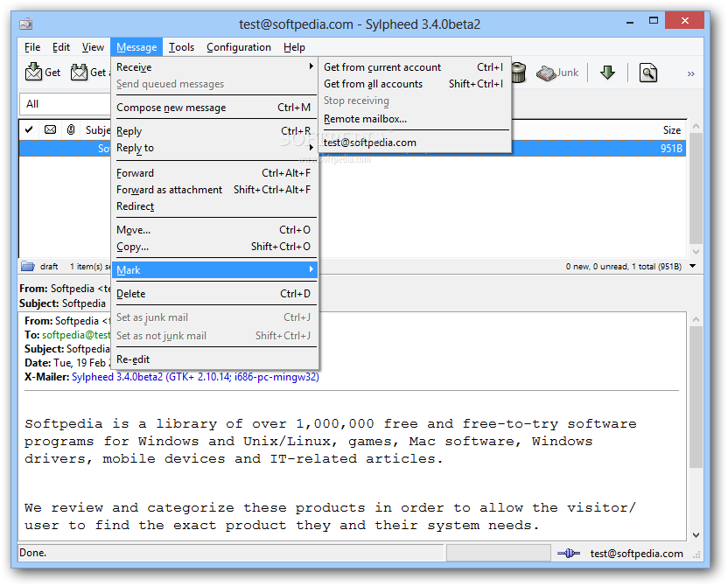Select Reply from Message menu
728x586 pixels.
214,131
